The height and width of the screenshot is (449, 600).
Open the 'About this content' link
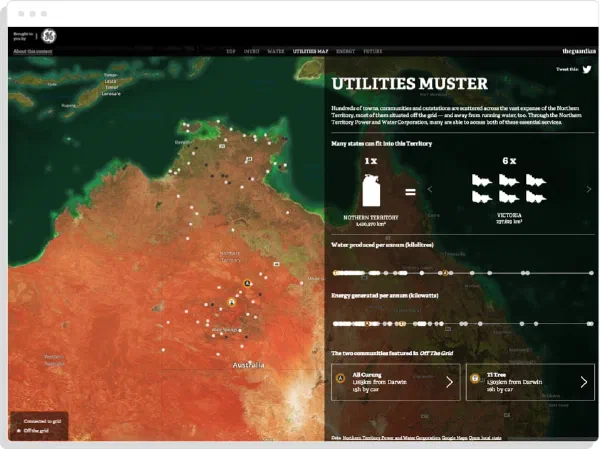coord(33,51)
